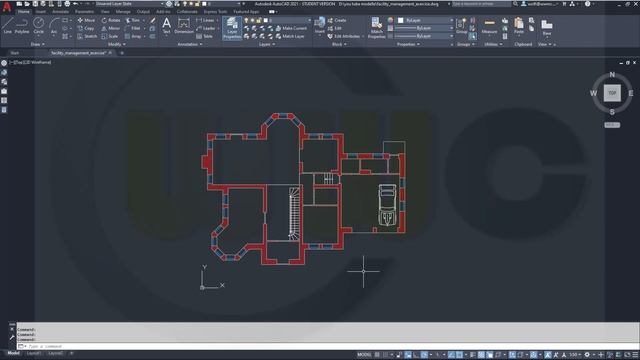This screenshot has width=640, height=360.
Task: Select the multiline Text tool
Action: [x=166, y=26]
